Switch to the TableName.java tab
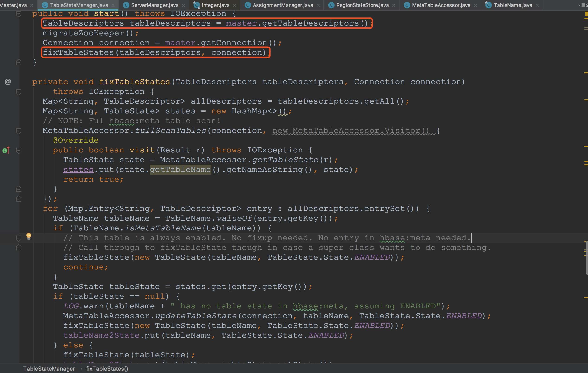The height and width of the screenshot is (373, 588). click(513, 5)
